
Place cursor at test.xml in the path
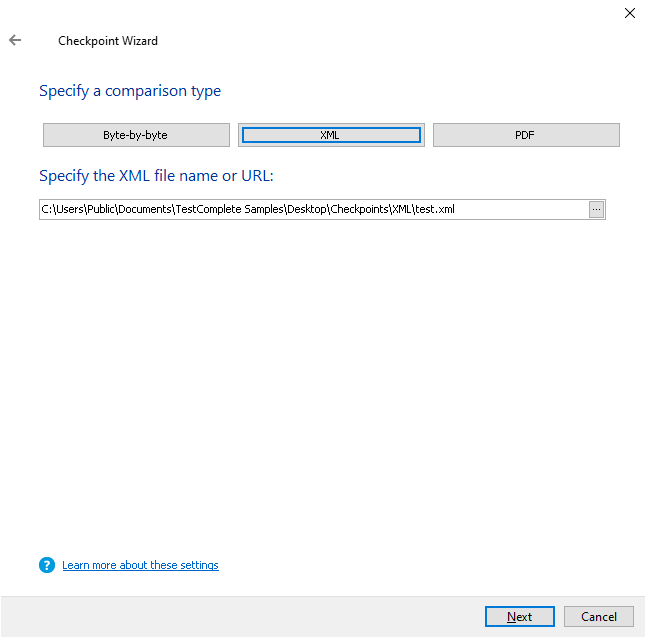(435, 209)
